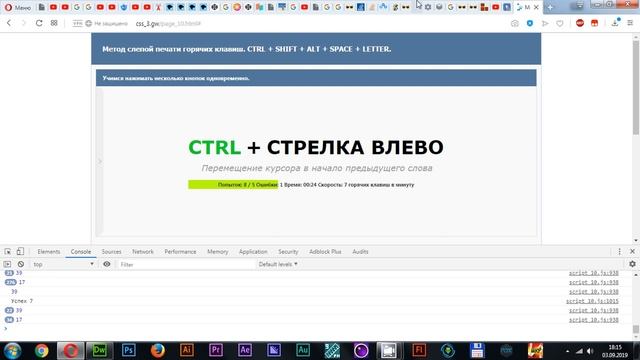Toggle the VPN badge in address bar
Image resolution: width=640 pixels, height=360 pixels.
coord(77,24)
